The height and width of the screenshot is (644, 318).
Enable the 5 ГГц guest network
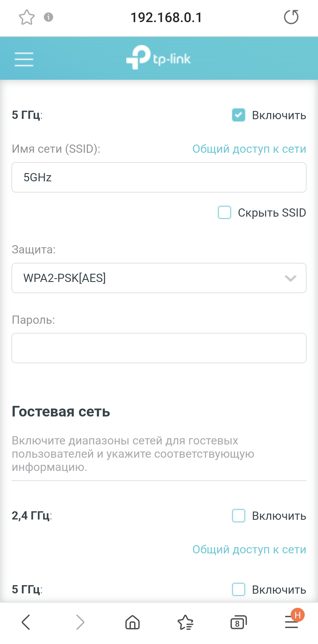point(238,589)
